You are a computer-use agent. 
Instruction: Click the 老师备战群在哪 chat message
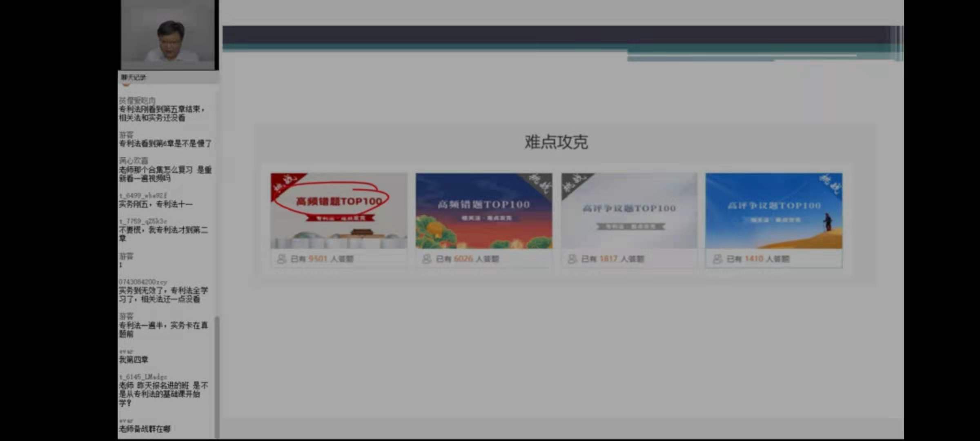click(145, 429)
